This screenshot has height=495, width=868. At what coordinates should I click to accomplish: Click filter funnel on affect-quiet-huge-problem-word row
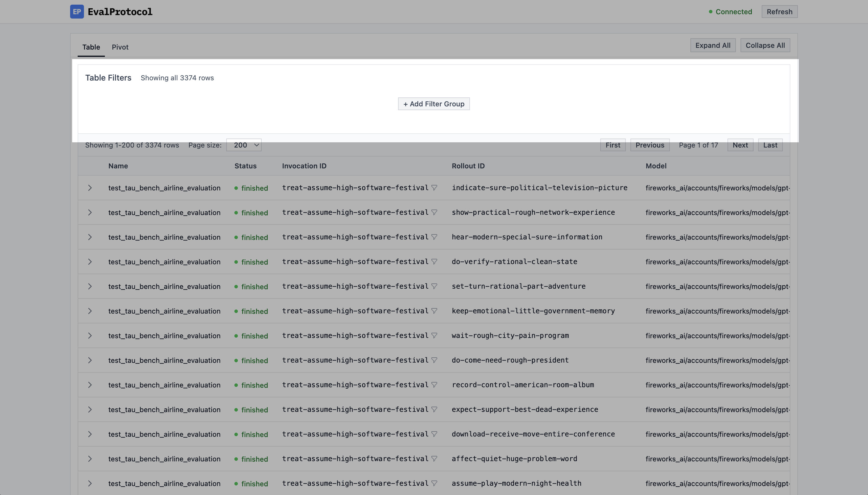tap(434, 458)
